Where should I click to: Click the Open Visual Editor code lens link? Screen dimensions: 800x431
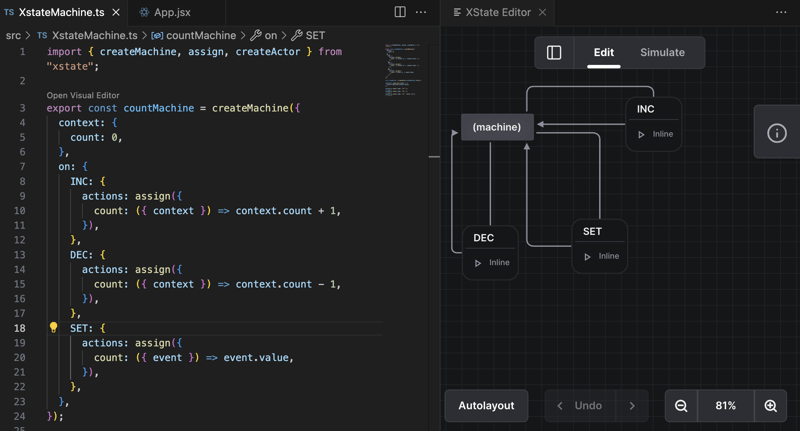[x=83, y=96]
